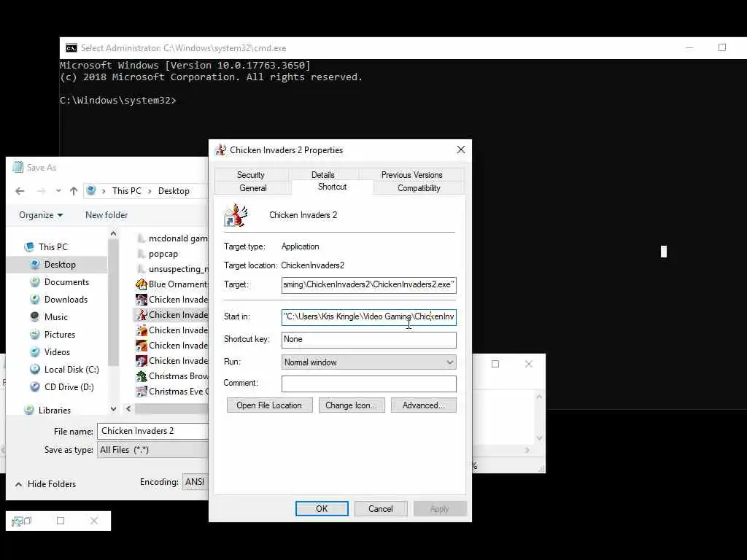Click the CD Drive icon in navigation pane
Image resolution: width=747 pixels, height=560 pixels.
[35, 387]
